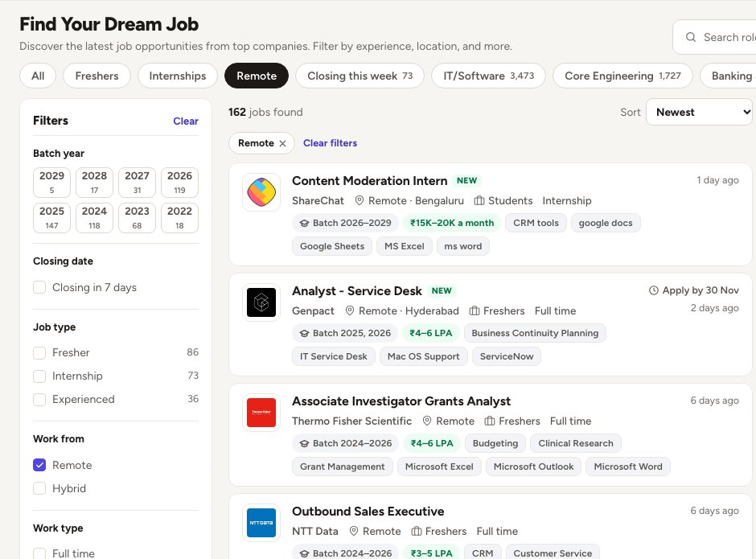Screen dimensions: 756x559
Task: Click the google docs skill tag
Action: (x=606, y=223)
